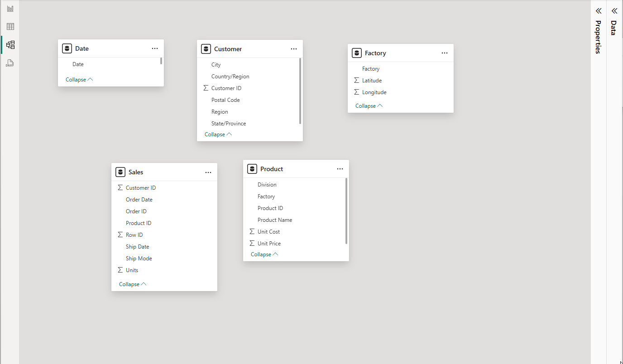Open more options on Date table
This screenshot has height=364, width=623.
155,48
